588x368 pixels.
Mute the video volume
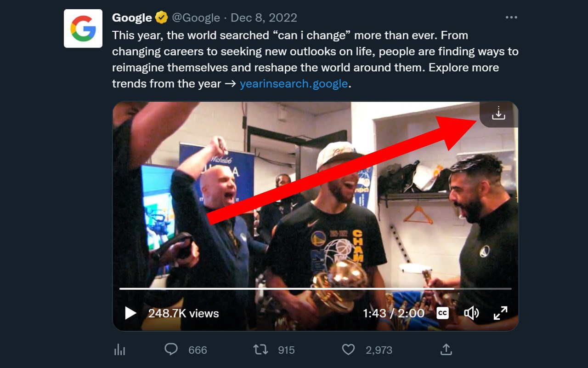[471, 313]
